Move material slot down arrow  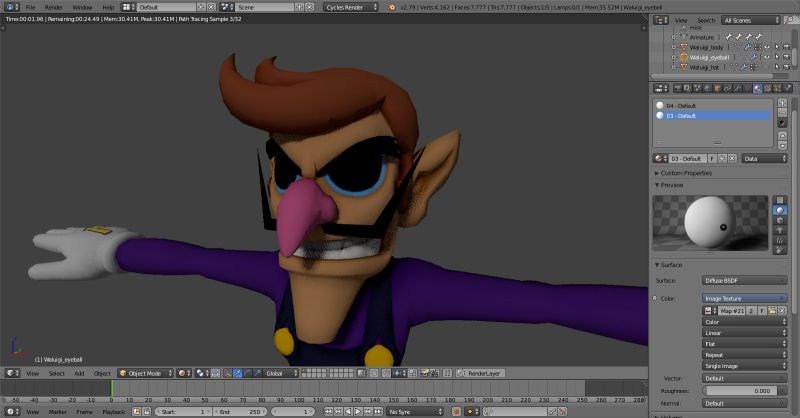(x=783, y=145)
